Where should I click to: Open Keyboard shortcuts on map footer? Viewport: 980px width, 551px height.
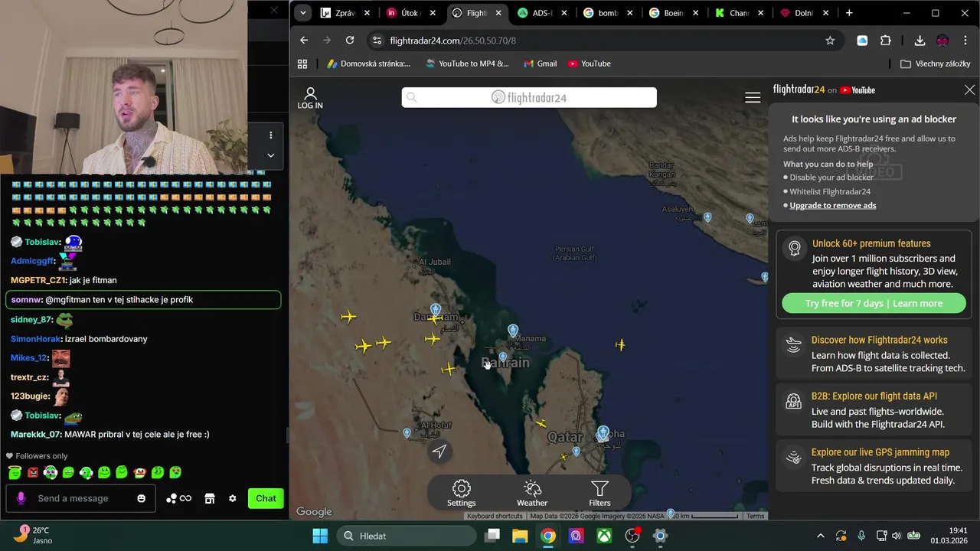coord(495,516)
